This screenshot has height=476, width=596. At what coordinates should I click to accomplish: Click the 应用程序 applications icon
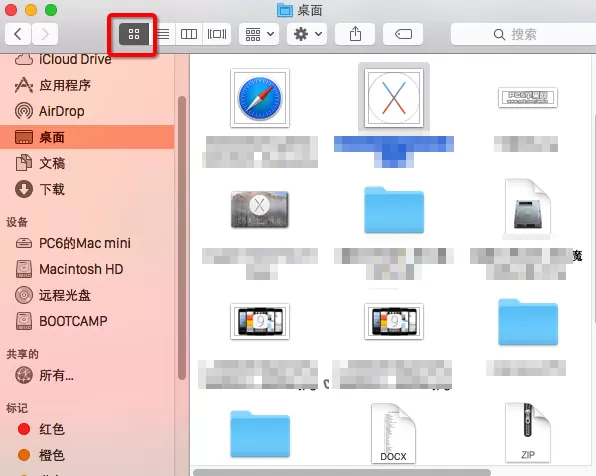(x=24, y=85)
